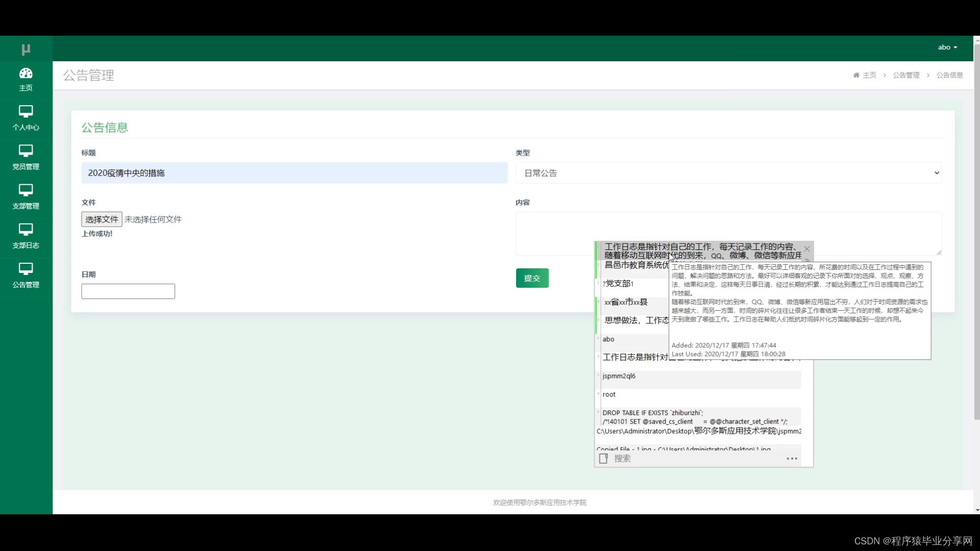
Task: Click the 选择文件 file chooser button
Action: tap(102, 219)
